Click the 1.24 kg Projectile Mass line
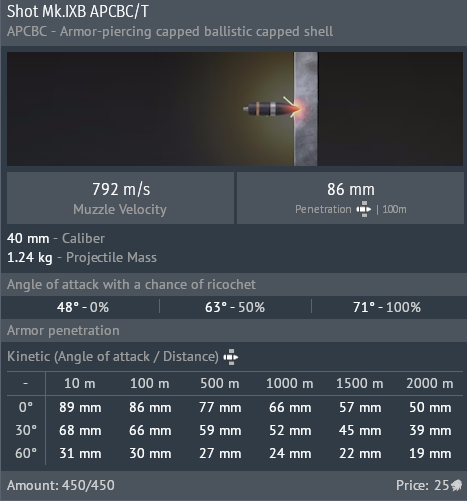The image size is (467, 501). [x=82, y=257]
